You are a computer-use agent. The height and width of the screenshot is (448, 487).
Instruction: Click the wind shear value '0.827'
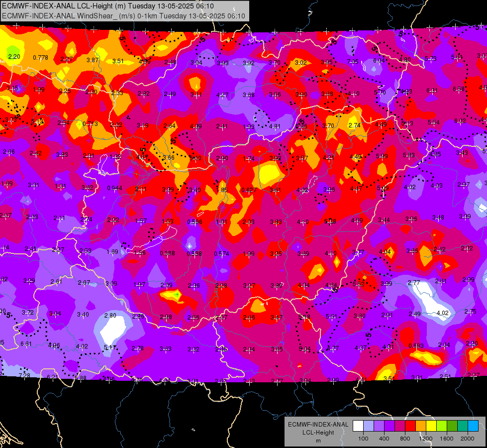[249, 190]
